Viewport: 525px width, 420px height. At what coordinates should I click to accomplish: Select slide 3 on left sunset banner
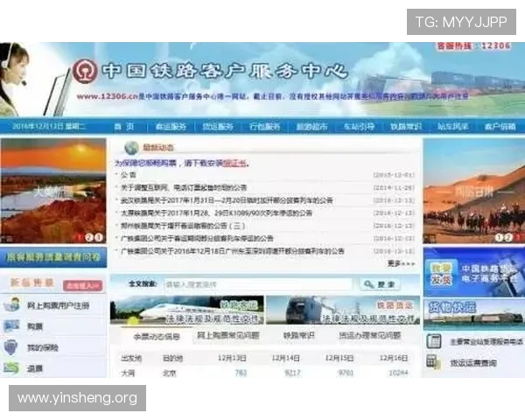click(x=98, y=237)
